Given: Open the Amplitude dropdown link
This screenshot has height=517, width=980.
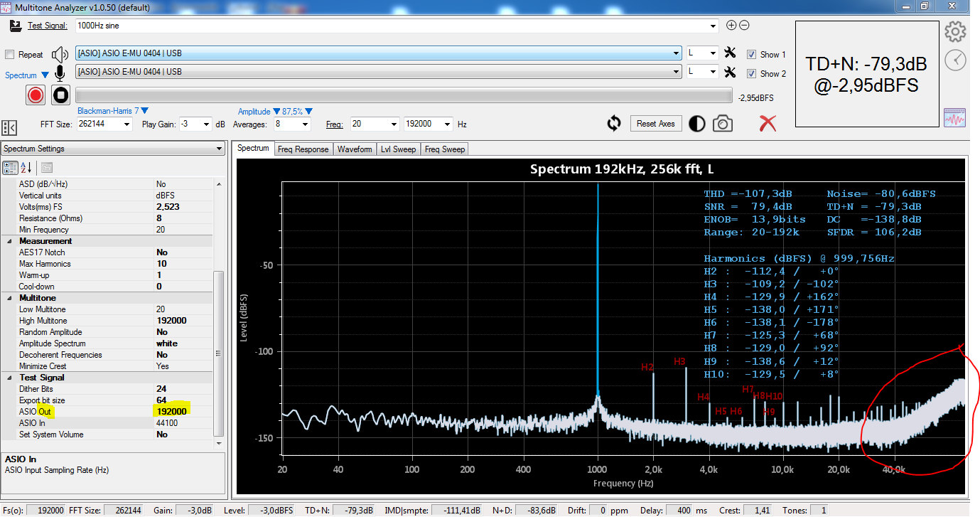Looking at the screenshot, I should (x=258, y=112).
